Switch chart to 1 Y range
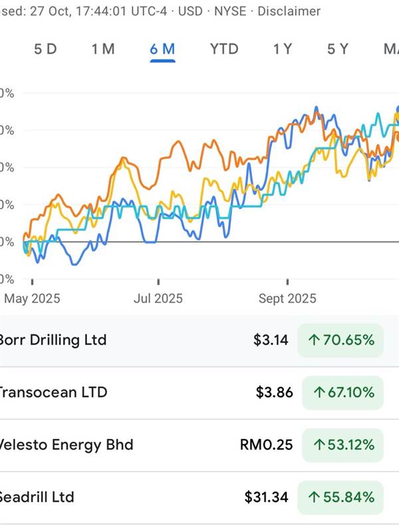Screen dimensions: 399x532 coord(282,49)
